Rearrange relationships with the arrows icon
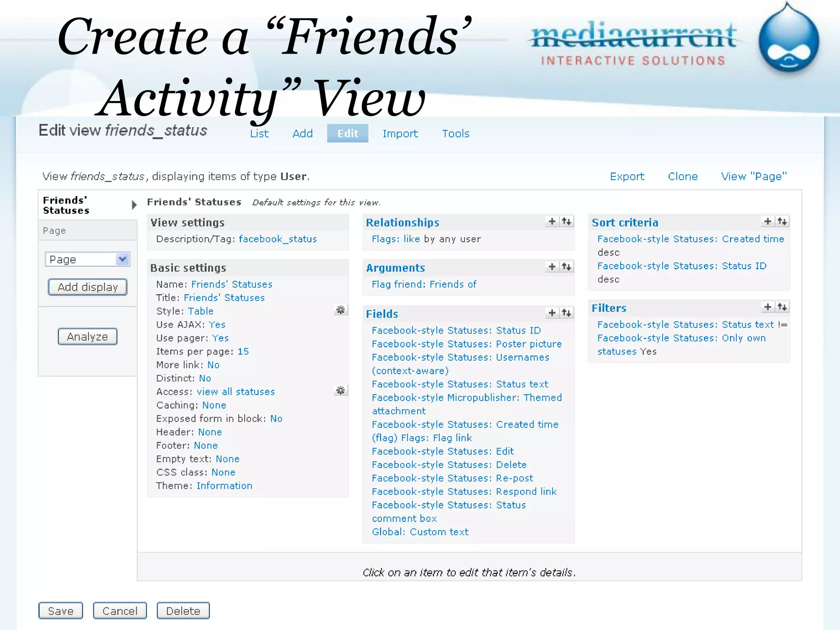 point(566,221)
